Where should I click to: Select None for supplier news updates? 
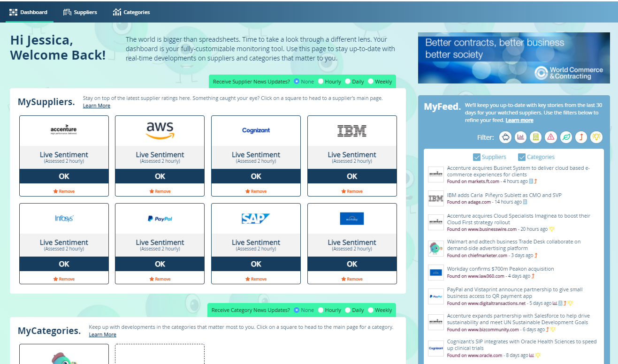coord(297,81)
